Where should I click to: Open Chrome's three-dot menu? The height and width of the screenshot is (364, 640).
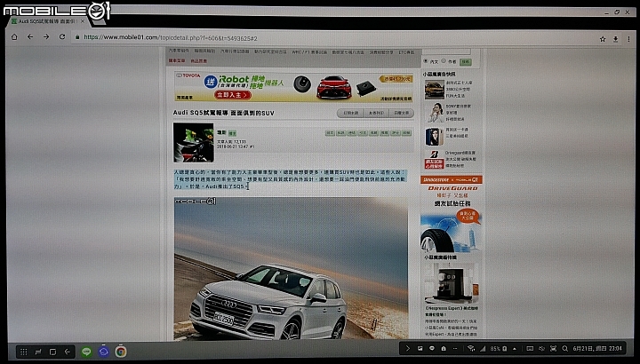(628, 39)
